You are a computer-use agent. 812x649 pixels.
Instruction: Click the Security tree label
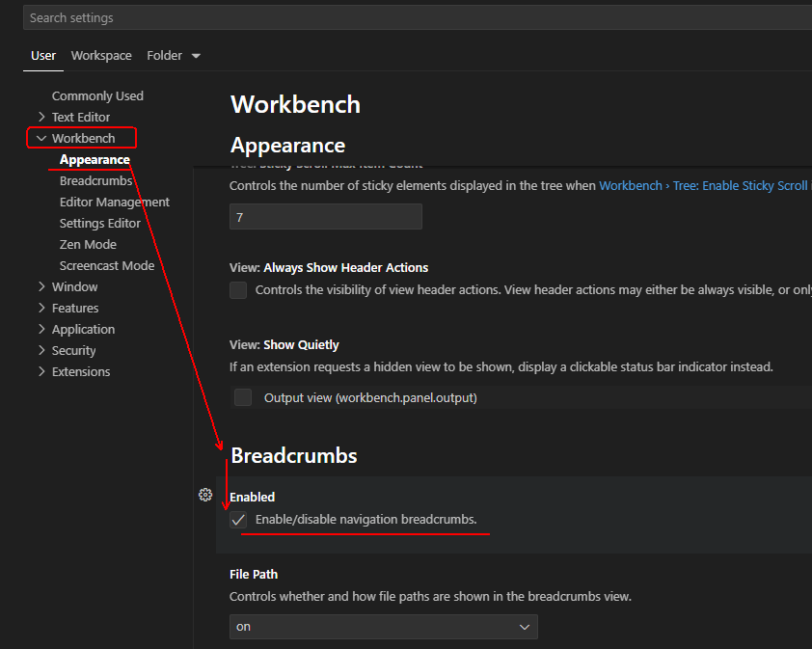[x=73, y=350]
